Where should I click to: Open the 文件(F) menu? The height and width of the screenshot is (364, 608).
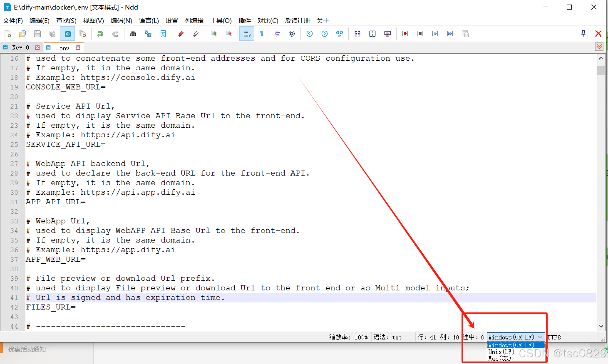13,20
